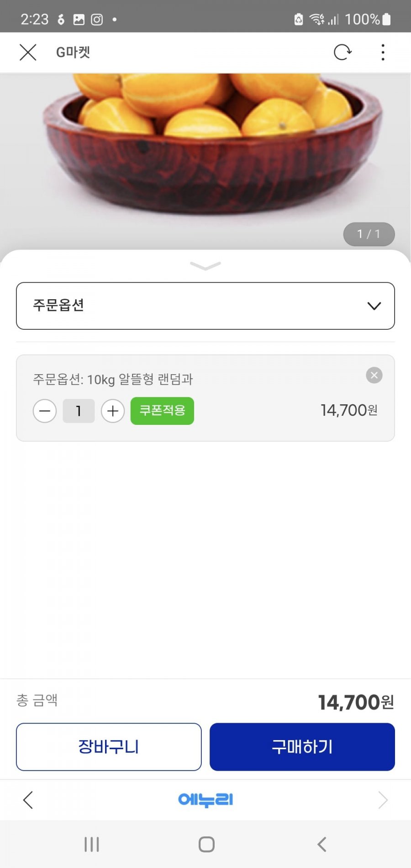The height and width of the screenshot is (868, 411).
Task: Open Android recent apps button
Action: (91, 844)
